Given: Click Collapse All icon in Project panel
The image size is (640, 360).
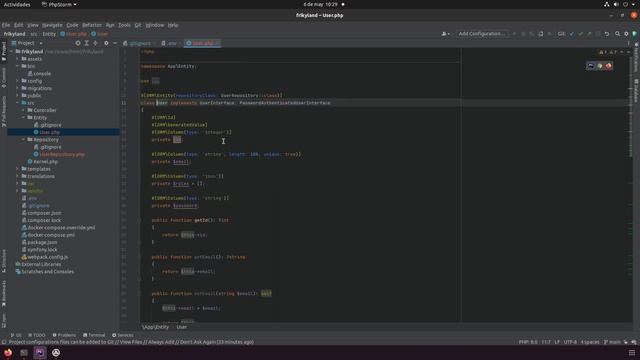Looking at the screenshot, I should tap(96, 43).
